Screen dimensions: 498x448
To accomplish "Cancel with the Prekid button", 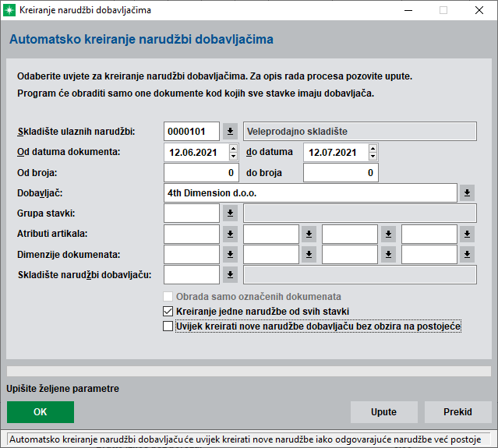I will 457,412.
